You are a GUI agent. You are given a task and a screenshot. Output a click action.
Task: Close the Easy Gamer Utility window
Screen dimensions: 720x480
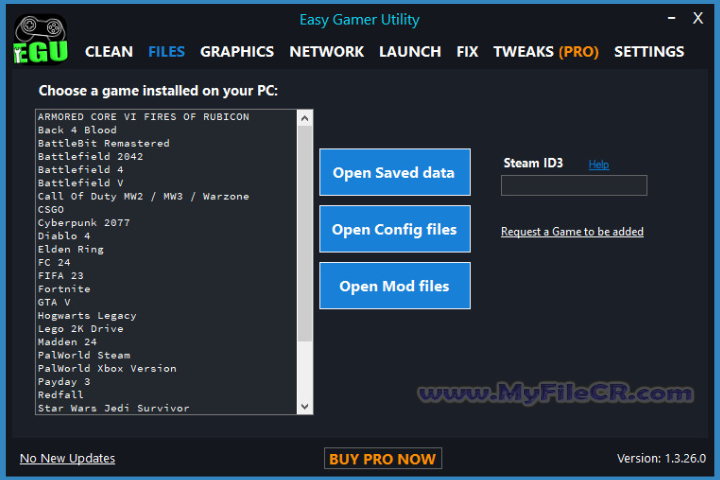[698, 18]
